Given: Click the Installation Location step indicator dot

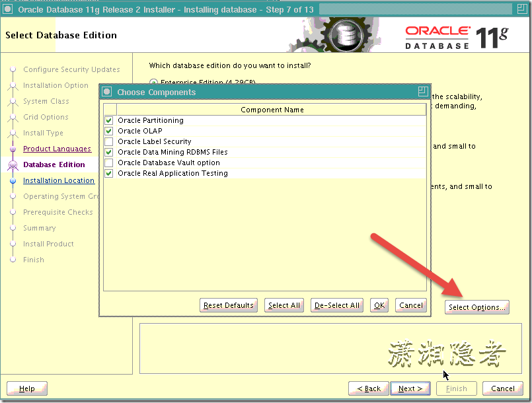Looking at the screenshot, I should pos(12,180).
